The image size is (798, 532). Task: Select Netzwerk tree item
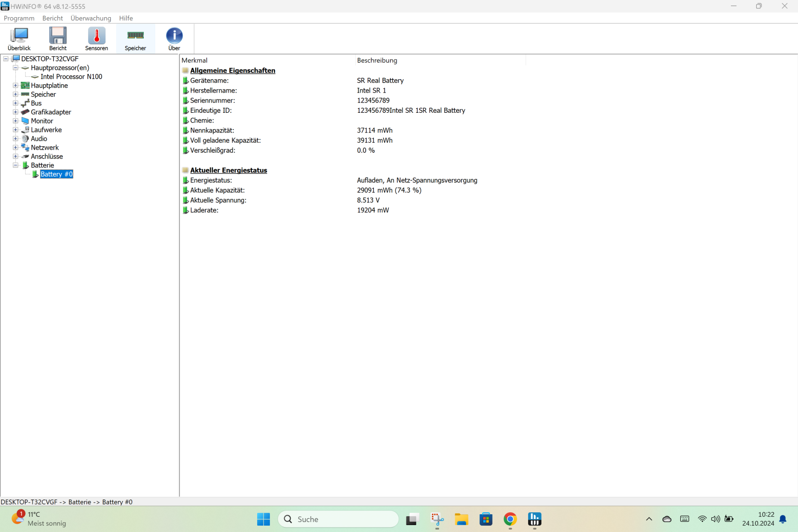[x=45, y=147]
